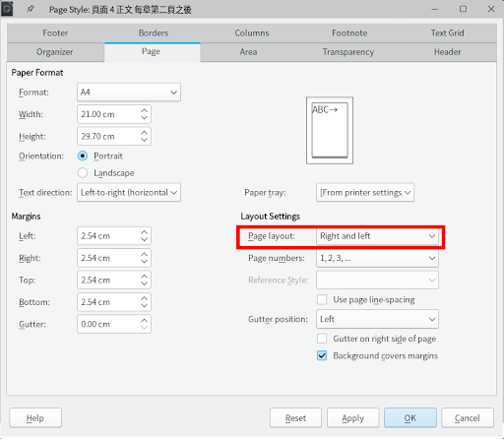
Task: Switch to the Organizer tab
Action: click(55, 52)
